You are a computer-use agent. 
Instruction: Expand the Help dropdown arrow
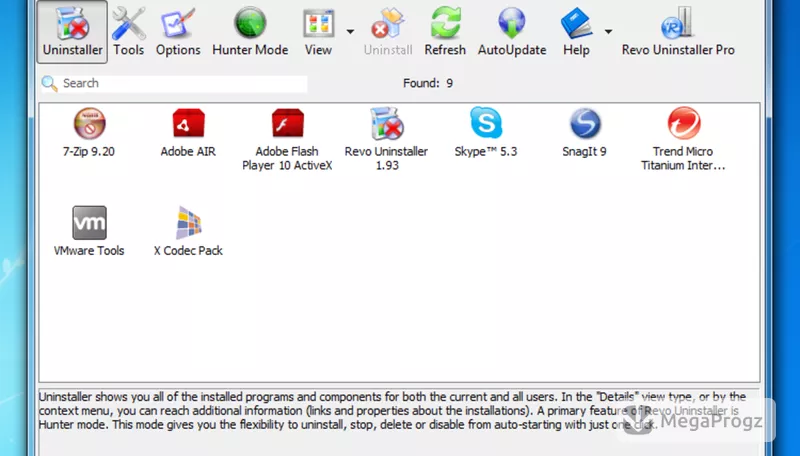(x=608, y=32)
